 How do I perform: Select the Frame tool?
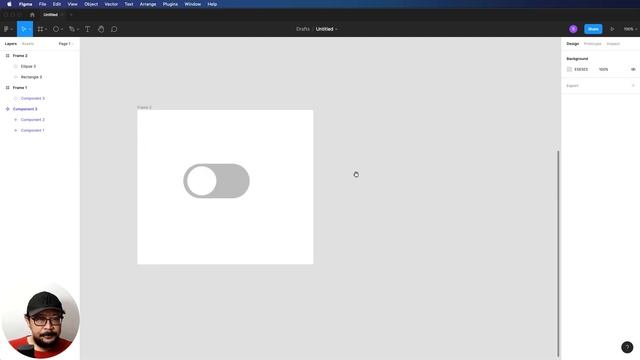(40, 29)
